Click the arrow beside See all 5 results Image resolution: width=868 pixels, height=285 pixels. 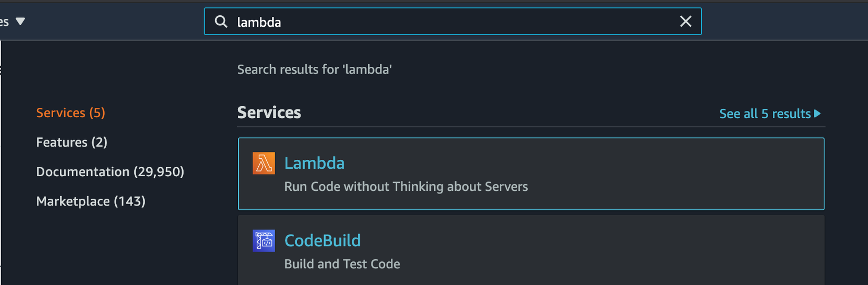pyautogui.click(x=817, y=114)
